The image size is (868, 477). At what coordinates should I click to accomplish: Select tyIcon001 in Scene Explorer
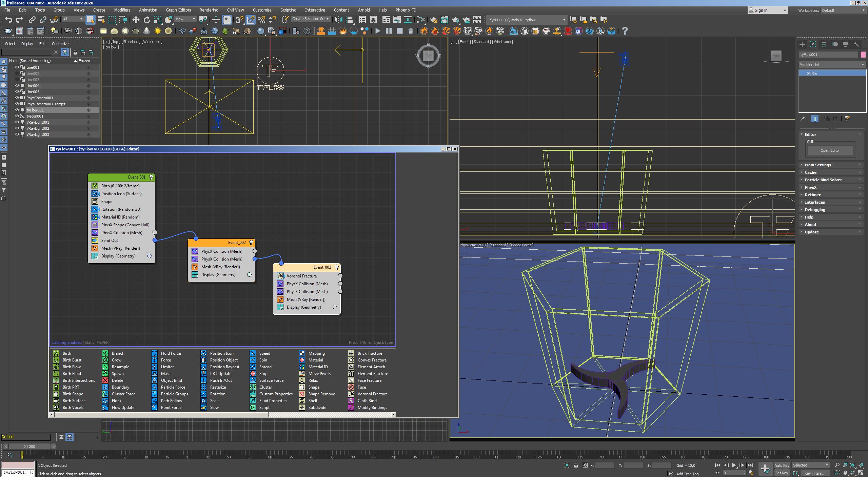35,116
